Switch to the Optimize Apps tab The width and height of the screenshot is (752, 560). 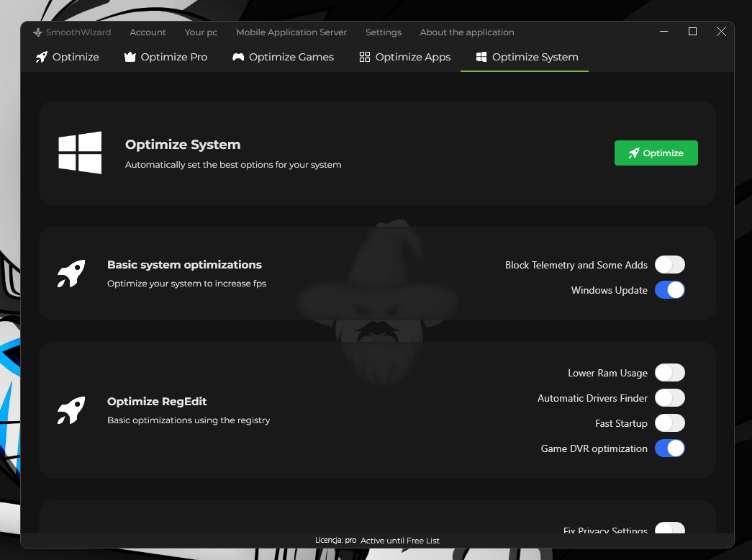tap(404, 57)
